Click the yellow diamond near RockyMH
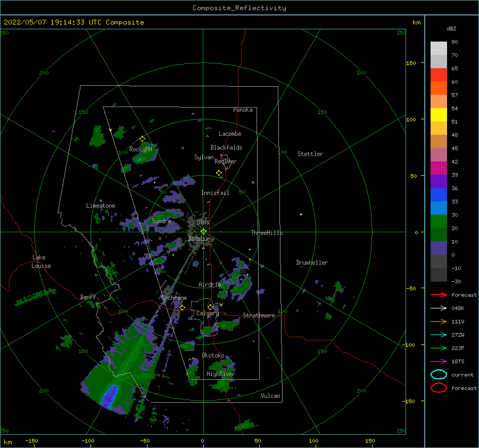 [142, 139]
